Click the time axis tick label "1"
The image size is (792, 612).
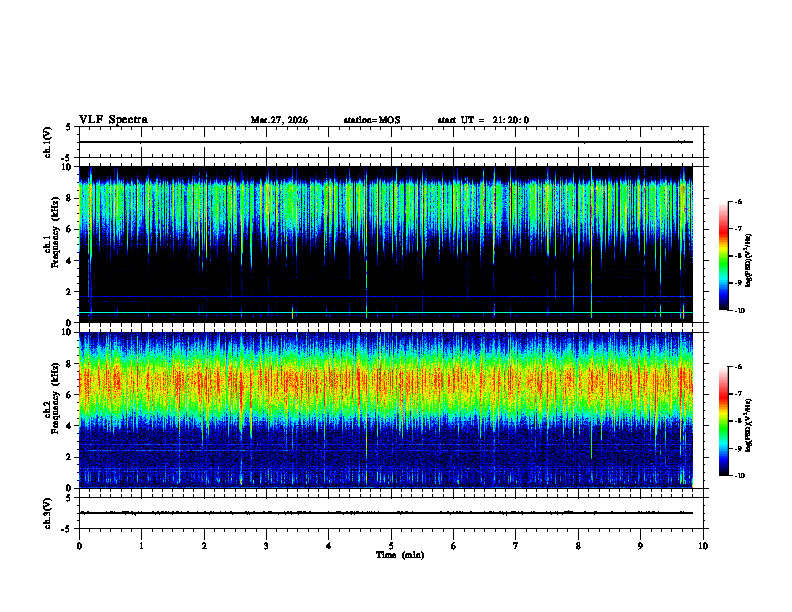[x=141, y=546]
